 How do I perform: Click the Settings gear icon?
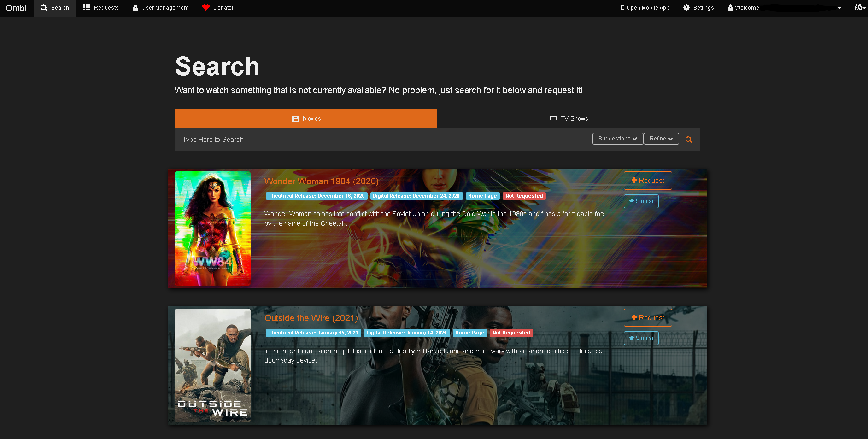tap(686, 8)
